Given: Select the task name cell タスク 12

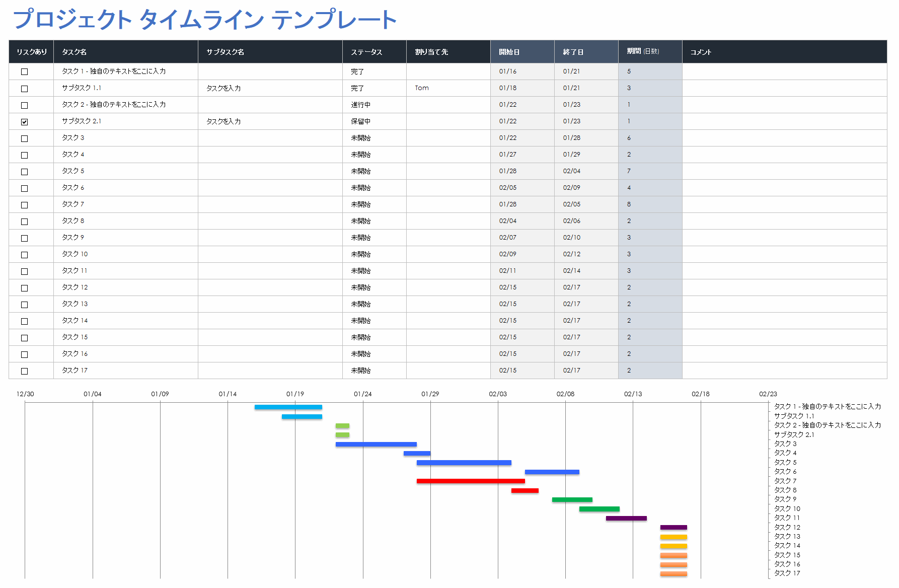Looking at the screenshot, I should click(x=126, y=287).
